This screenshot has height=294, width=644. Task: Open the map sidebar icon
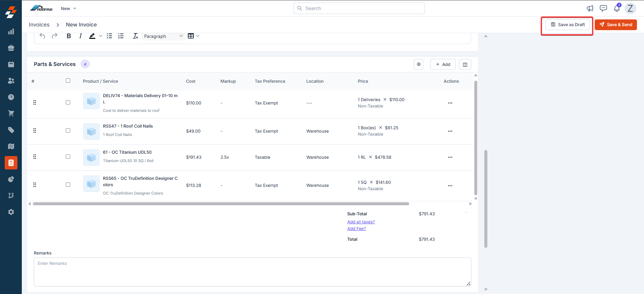[x=11, y=146]
